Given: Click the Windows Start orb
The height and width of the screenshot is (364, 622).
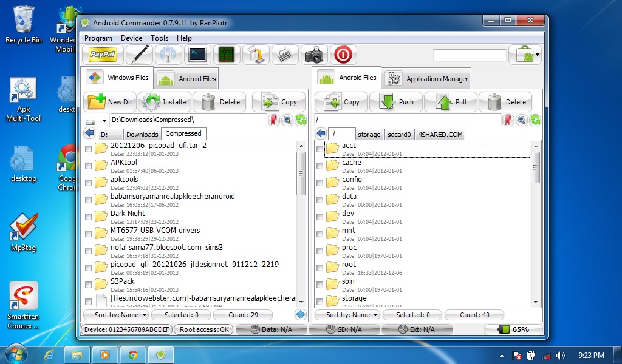Looking at the screenshot, I should (16, 354).
